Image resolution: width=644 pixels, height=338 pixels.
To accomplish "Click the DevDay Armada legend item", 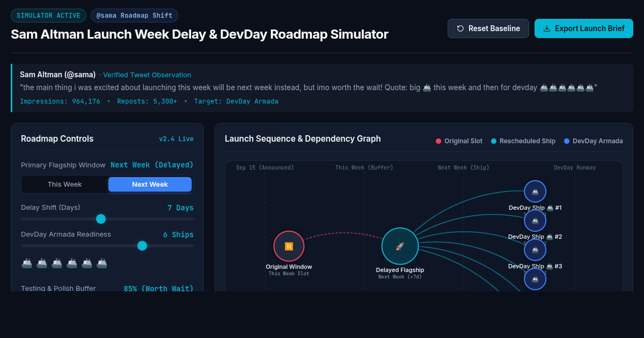I will point(594,141).
